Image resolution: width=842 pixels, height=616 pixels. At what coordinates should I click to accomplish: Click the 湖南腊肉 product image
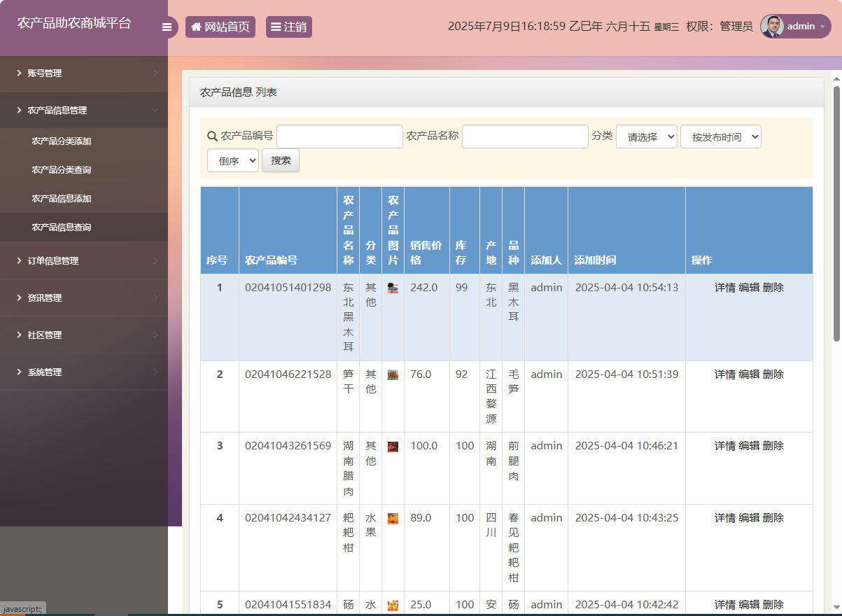[x=393, y=447]
